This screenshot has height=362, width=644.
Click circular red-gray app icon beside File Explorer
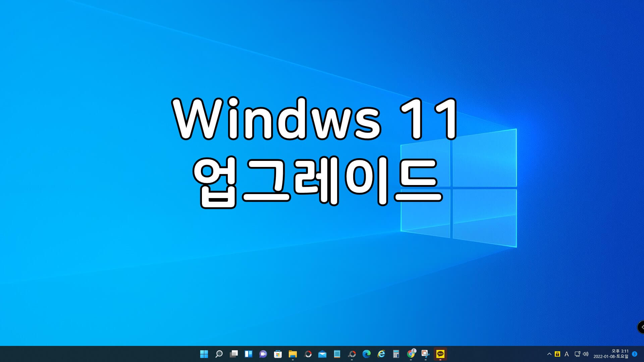pos(308,354)
